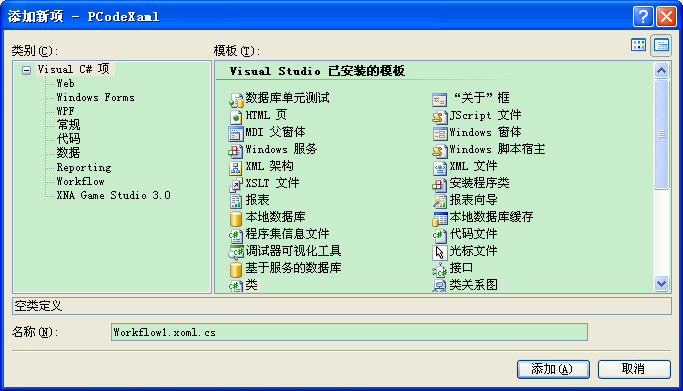Pick the 基于服务的数据库 template icon
Screen dimensions: 683x391
[236, 270]
